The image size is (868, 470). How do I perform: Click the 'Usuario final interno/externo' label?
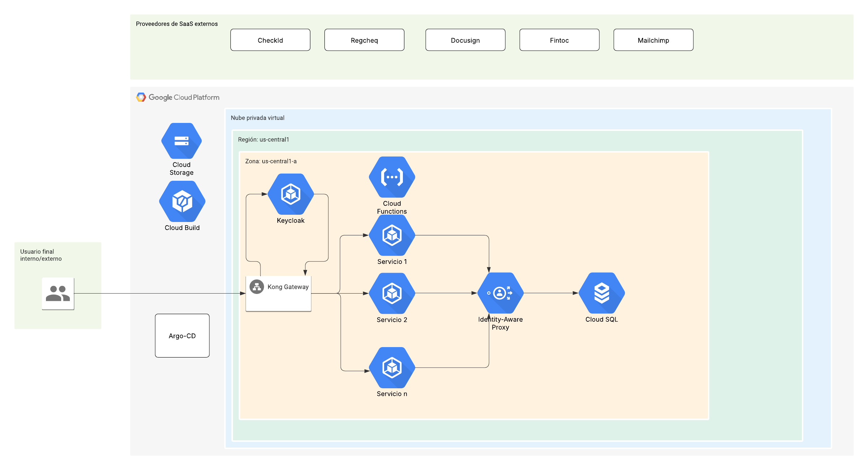41,255
